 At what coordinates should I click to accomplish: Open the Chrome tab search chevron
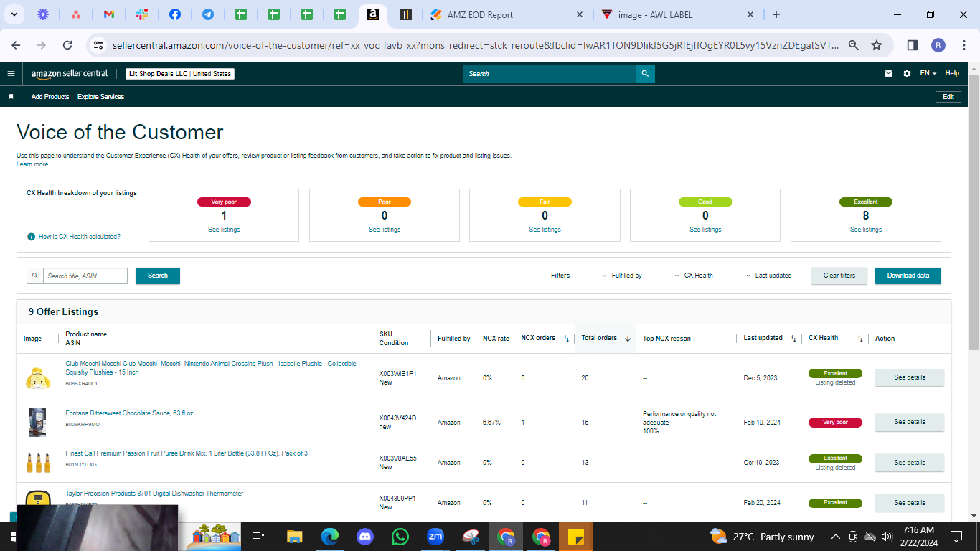point(16,14)
